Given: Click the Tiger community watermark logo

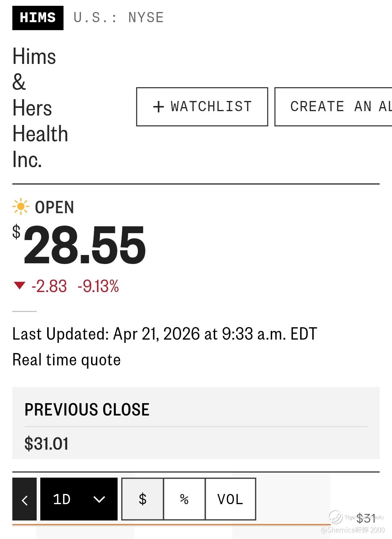Looking at the screenshot, I should coord(335,517).
